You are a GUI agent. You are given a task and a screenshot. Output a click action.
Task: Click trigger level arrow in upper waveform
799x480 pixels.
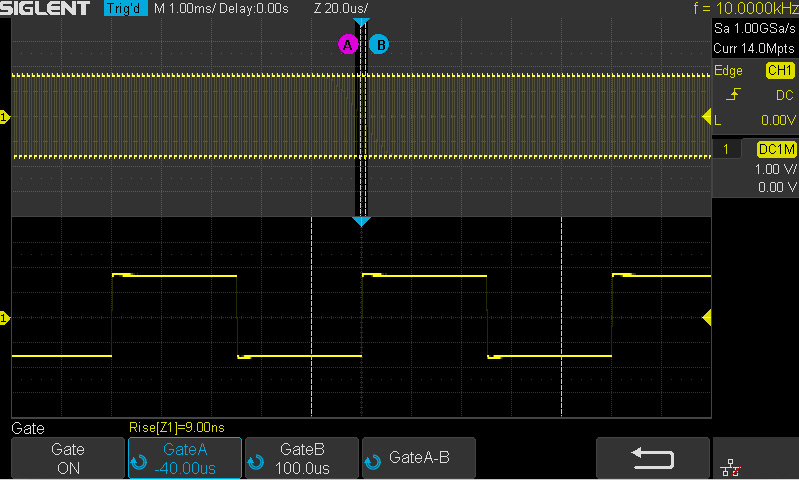(706, 118)
